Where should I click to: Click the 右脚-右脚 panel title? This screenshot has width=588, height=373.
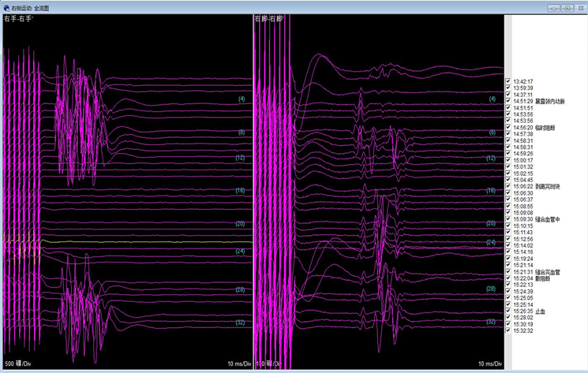[x=269, y=18]
